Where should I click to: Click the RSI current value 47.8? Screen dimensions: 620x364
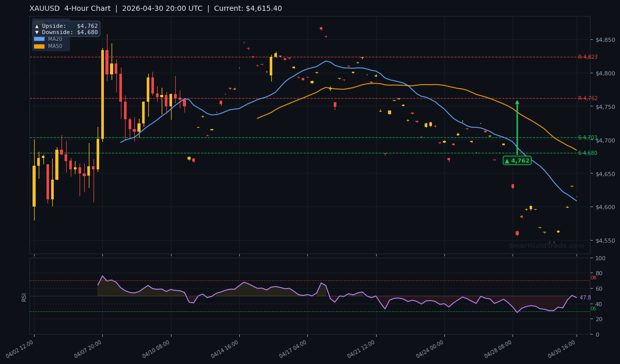point(585,297)
